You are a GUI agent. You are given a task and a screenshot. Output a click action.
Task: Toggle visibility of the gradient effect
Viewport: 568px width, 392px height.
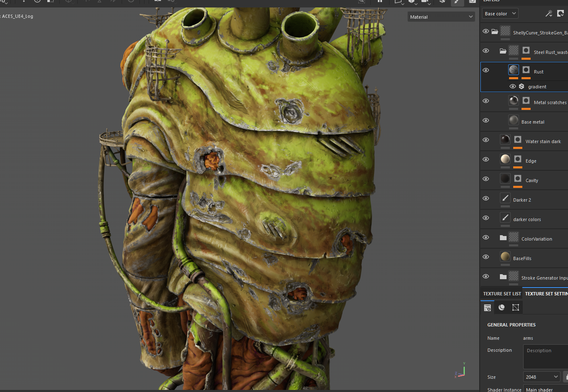(513, 86)
